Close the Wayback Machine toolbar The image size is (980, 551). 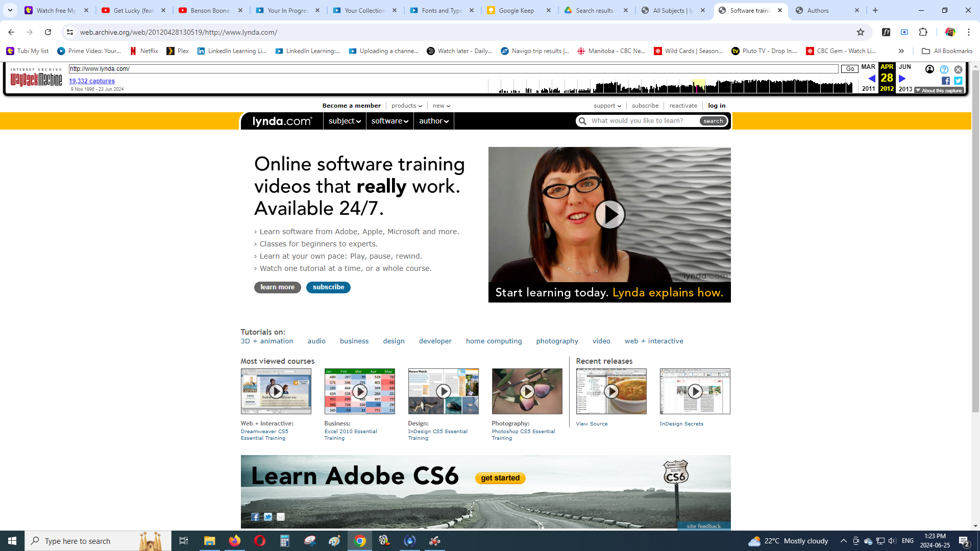958,69
